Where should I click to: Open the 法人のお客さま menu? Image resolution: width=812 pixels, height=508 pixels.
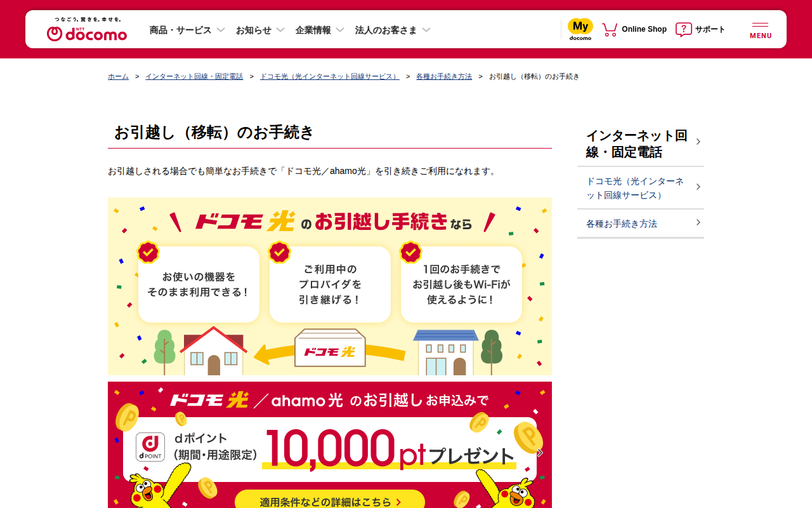[393, 30]
